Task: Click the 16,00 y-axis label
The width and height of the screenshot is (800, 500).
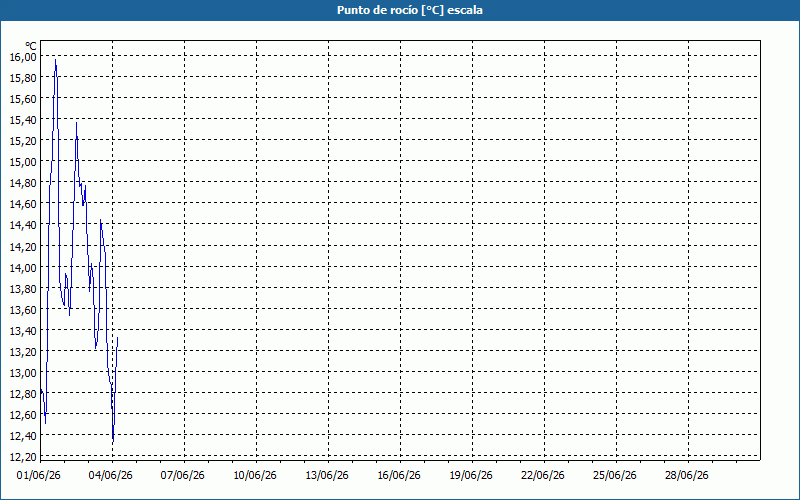Action: [23, 57]
